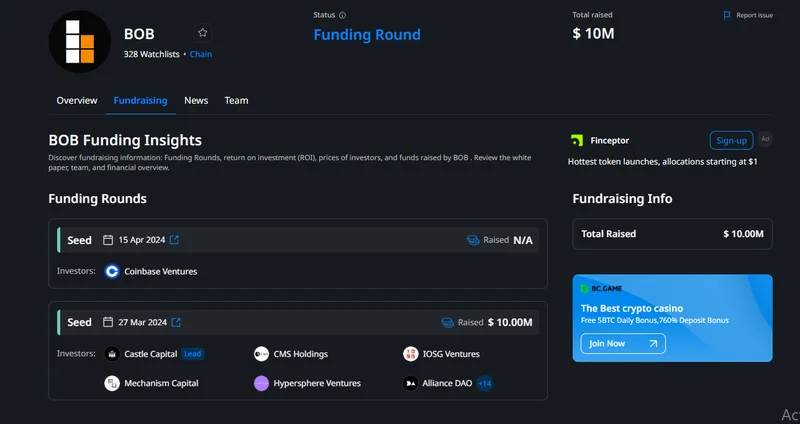Screen dimensions: 800x424
Task: Open Castle Capital investor page
Action: 151,354
